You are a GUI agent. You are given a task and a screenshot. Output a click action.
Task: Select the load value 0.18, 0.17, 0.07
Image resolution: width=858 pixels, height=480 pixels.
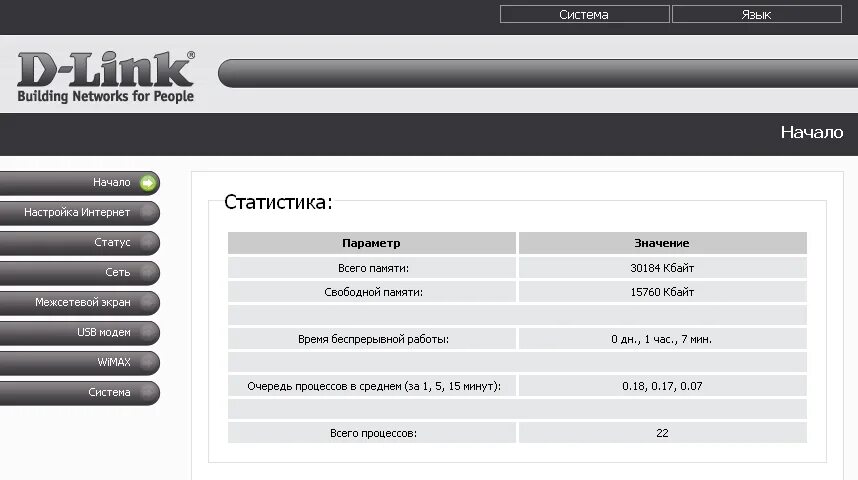(663, 386)
